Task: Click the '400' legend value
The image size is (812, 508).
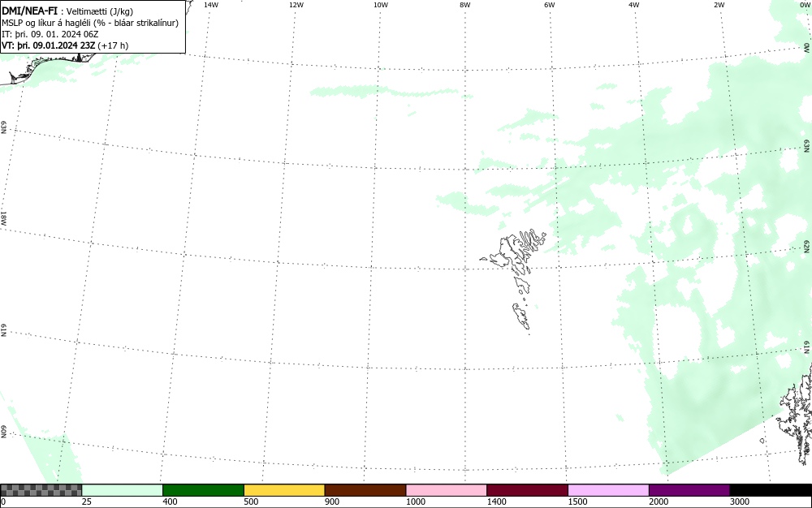Action: click(170, 502)
